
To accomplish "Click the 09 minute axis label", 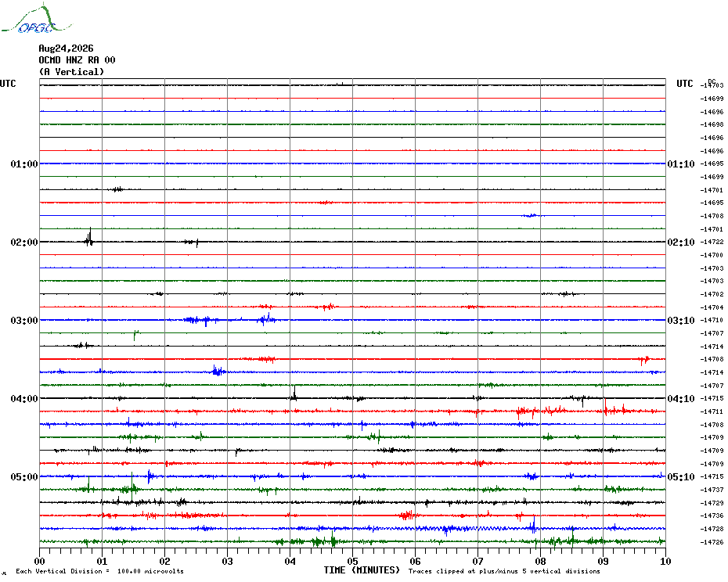I will point(603,561).
